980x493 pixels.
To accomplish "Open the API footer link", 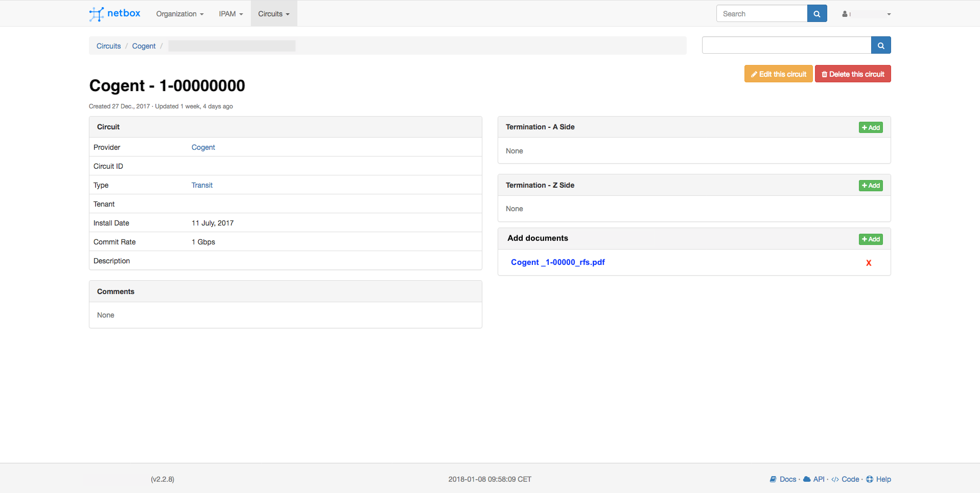I will pos(814,479).
